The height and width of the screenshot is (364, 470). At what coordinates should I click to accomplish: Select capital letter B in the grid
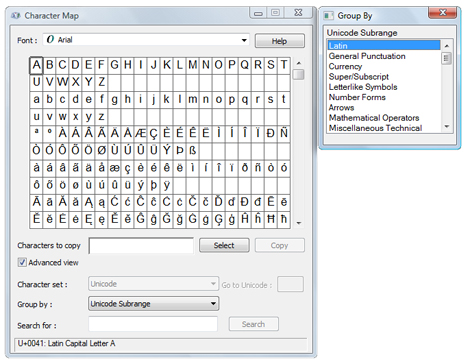tap(49, 65)
